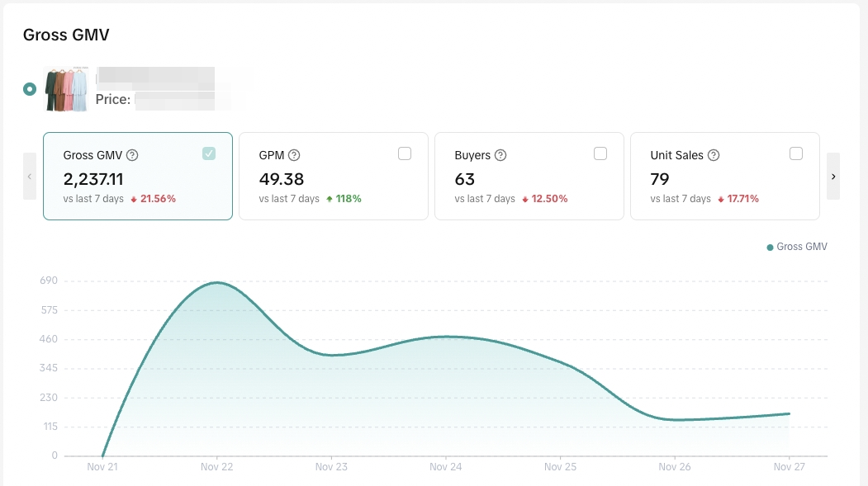
Task: Open the product clothing thumbnail
Action: coord(66,89)
